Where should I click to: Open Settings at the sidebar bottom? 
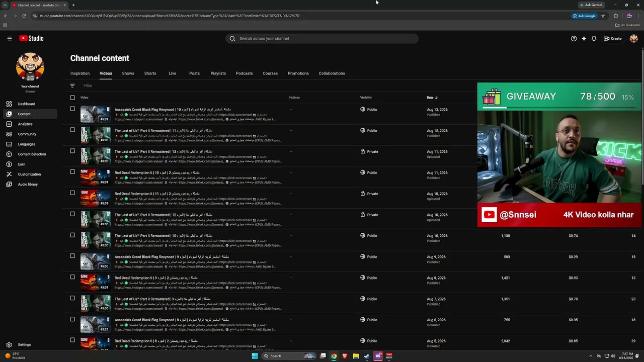(30, 345)
